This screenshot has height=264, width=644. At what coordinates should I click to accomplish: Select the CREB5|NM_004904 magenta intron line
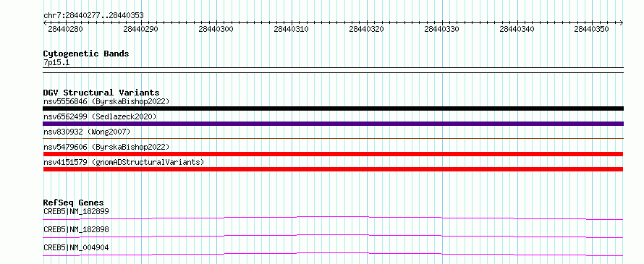(333, 254)
